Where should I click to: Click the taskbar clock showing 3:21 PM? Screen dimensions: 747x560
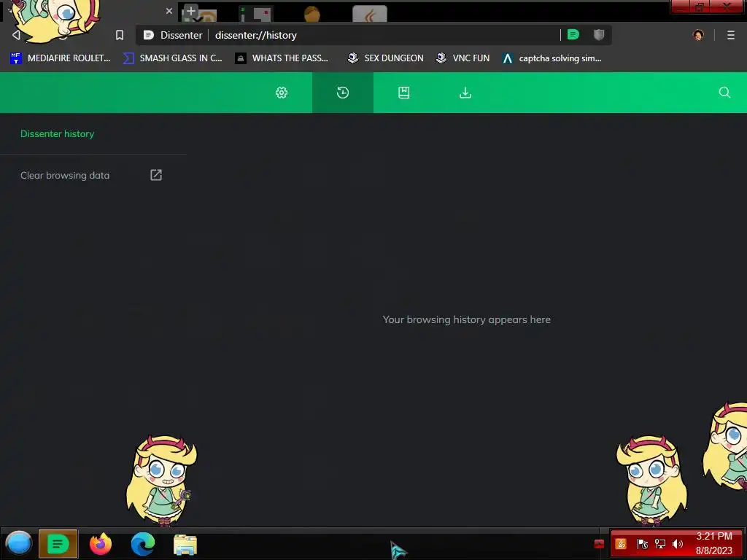713,543
